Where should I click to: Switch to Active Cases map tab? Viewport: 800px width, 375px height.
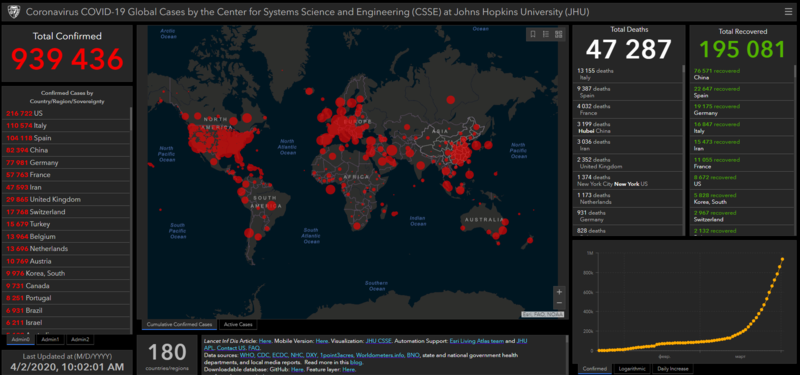pos(238,324)
